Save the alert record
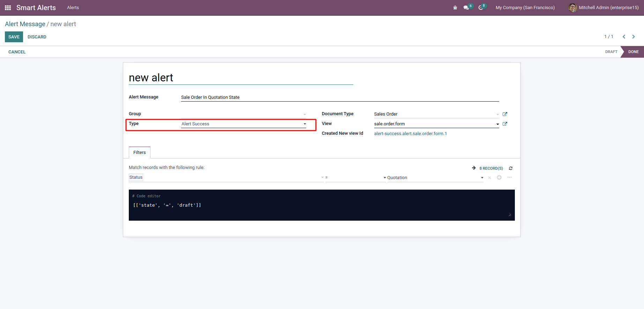Image resolution: width=644 pixels, height=309 pixels. (x=14, y=37)
